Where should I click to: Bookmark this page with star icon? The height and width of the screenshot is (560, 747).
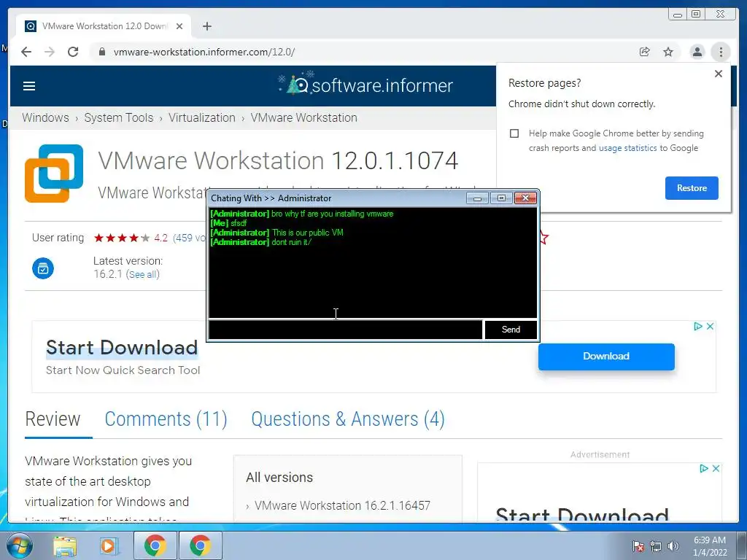668,52
